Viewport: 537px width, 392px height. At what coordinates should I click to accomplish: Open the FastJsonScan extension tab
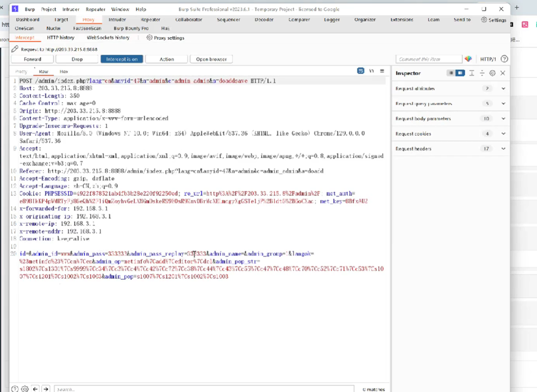(87, 28)
